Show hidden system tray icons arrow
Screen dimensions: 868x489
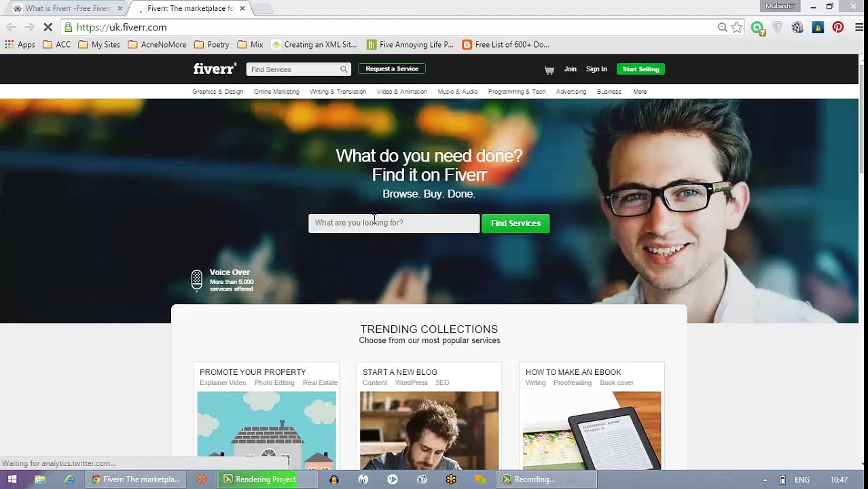click(x=765, y=479)
